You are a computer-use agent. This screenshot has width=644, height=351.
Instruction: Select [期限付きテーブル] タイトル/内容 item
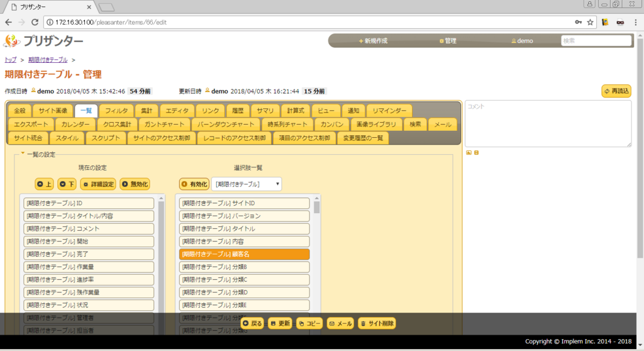click(x=89, y=216)
